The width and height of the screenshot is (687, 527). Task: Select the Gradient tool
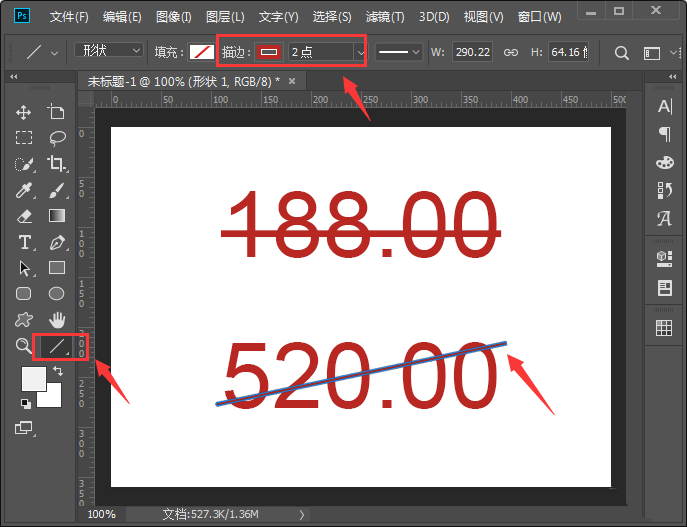(x=57, y=216)
